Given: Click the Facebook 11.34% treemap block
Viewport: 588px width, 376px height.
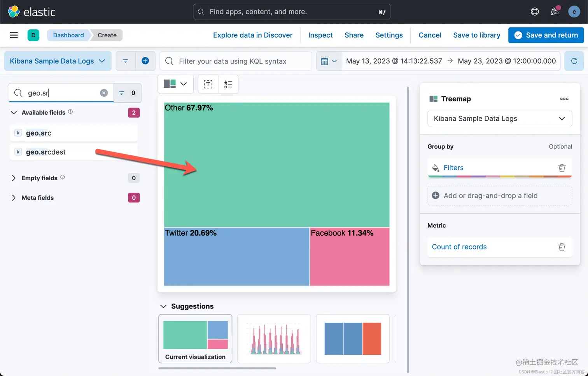Looking at the screenshot, I should pos(350,257).
